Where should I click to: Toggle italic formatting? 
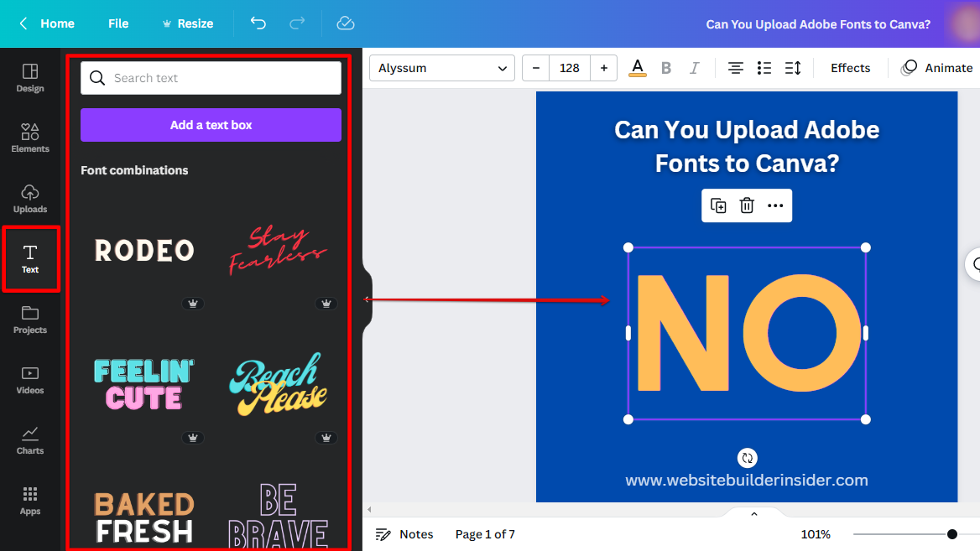click(693, 68)
